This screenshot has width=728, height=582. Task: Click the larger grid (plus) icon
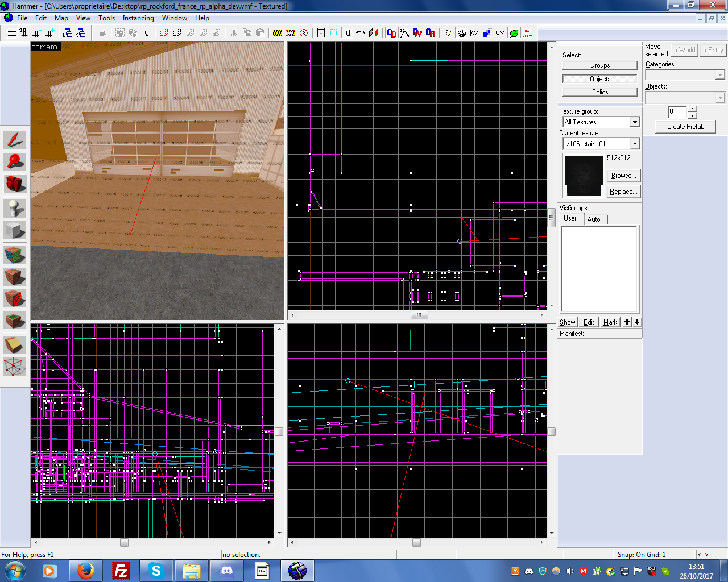coord(49,33)
